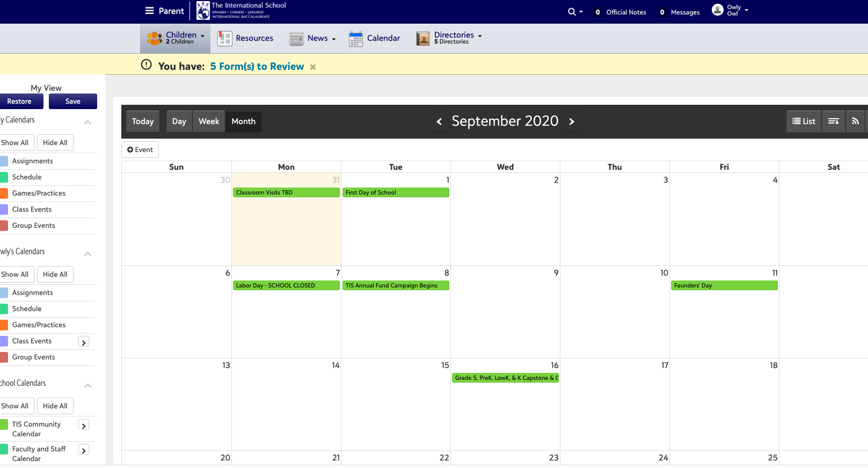868x468 pixels.
Task: Click the search magnifier icon
Action: pos(572,12)
